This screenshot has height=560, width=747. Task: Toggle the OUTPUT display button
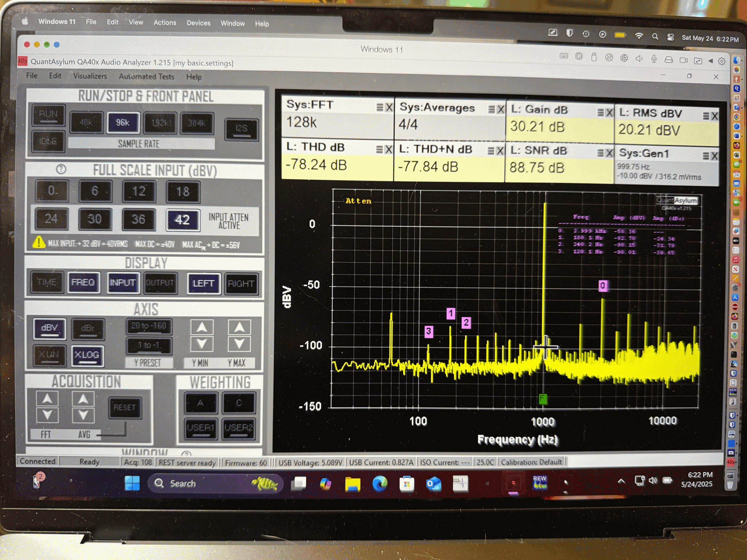coord(160,283)
